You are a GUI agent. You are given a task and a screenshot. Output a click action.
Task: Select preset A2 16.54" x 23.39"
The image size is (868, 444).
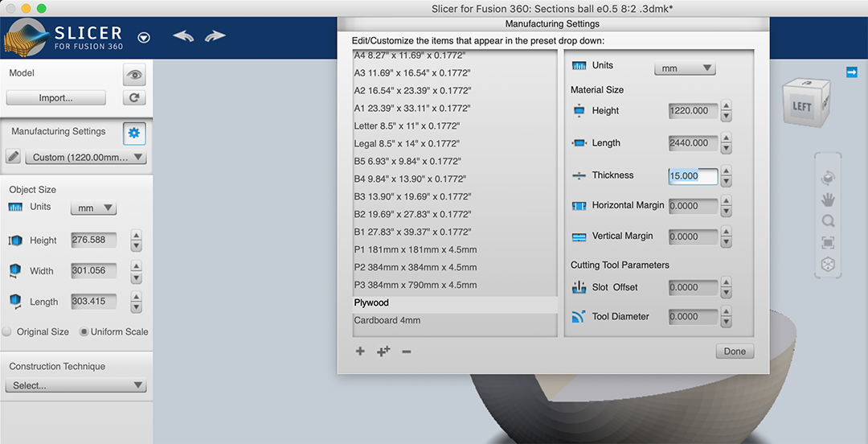click(x=455, y=90)
